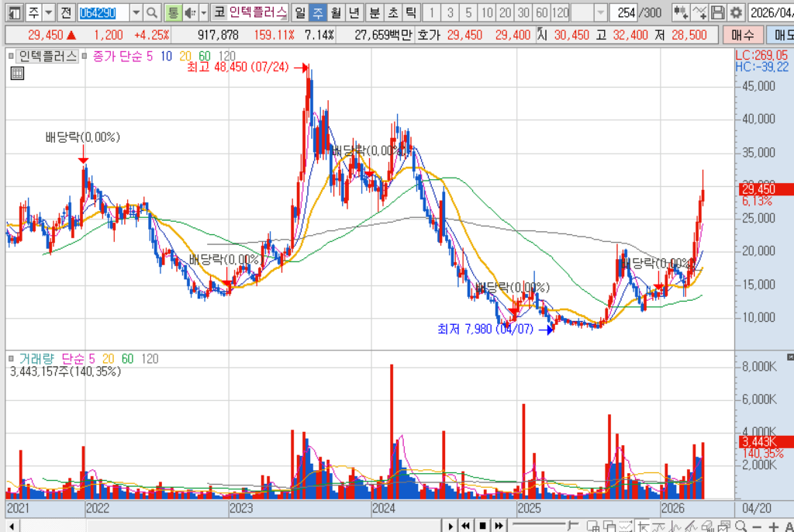The width and height of the screenshot is (794, 532).
Task: Open the data grid icon under stock name
Action: [x=17, y=74]
